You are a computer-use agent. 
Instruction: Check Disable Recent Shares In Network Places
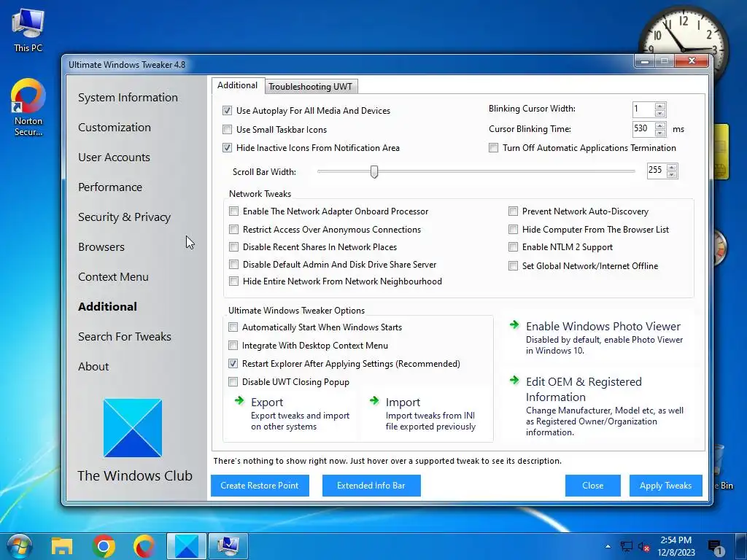click(234, 246)
